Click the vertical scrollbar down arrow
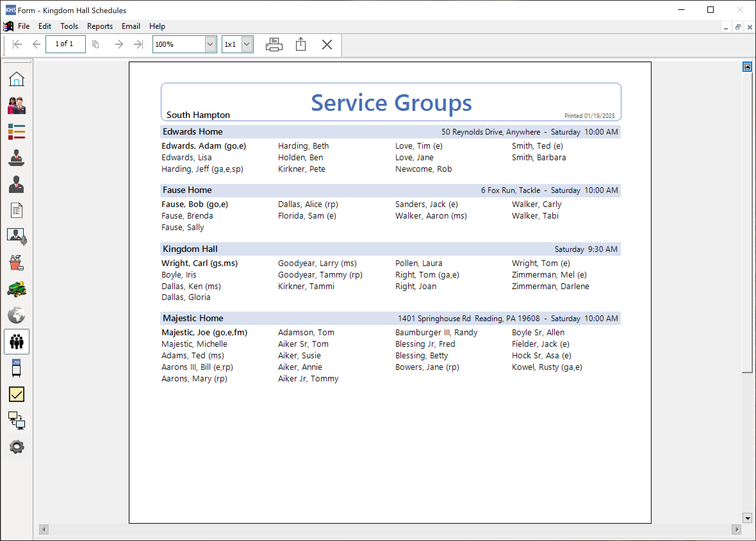The width and height of the screenshot is (756, 541). click(x=747, y=518)
